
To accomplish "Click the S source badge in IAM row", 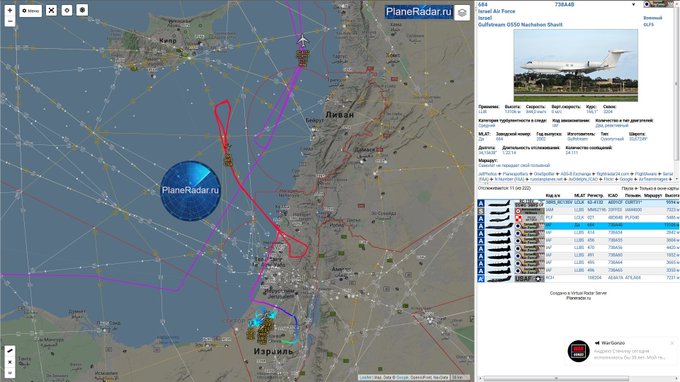I will (x=481, y=211).
